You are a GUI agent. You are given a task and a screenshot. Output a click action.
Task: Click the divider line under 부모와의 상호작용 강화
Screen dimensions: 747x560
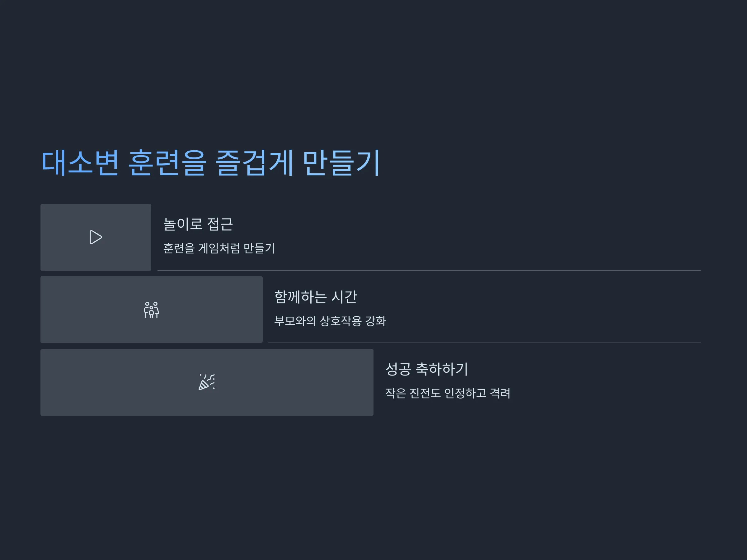(x=485, y=343)
